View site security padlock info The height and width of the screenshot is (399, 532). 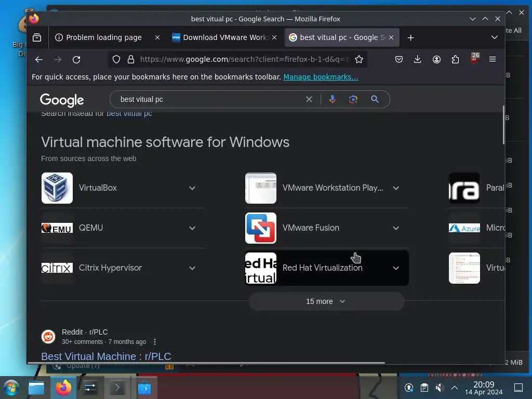(131, 60)
